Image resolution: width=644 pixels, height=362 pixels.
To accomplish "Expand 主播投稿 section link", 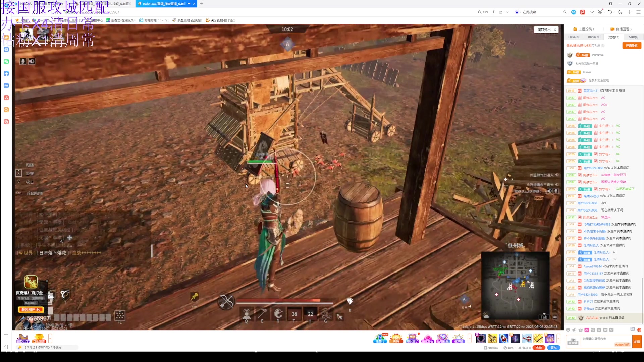I will pyautogui.click(x=584, y=29).
